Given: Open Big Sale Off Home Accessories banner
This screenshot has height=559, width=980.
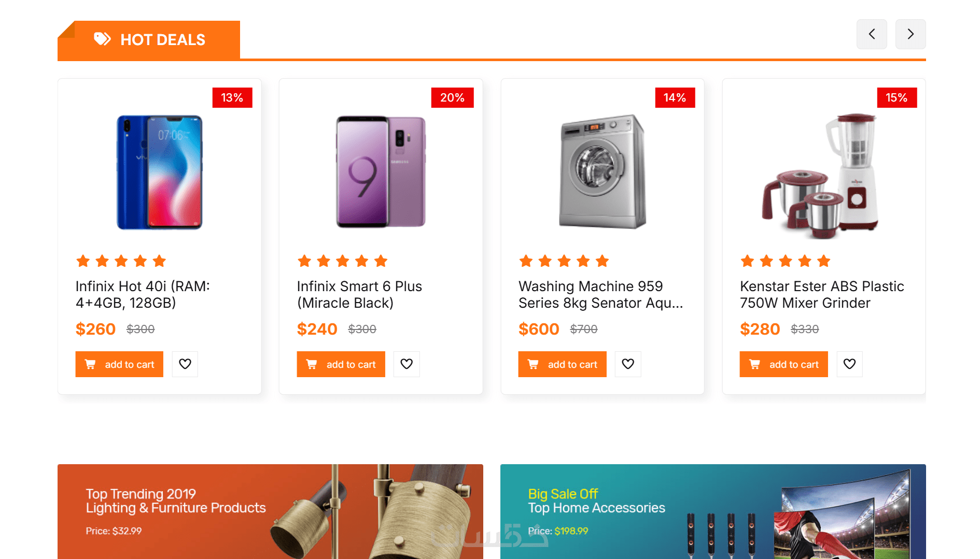Looking at the screenshot, I should point(713,511).
